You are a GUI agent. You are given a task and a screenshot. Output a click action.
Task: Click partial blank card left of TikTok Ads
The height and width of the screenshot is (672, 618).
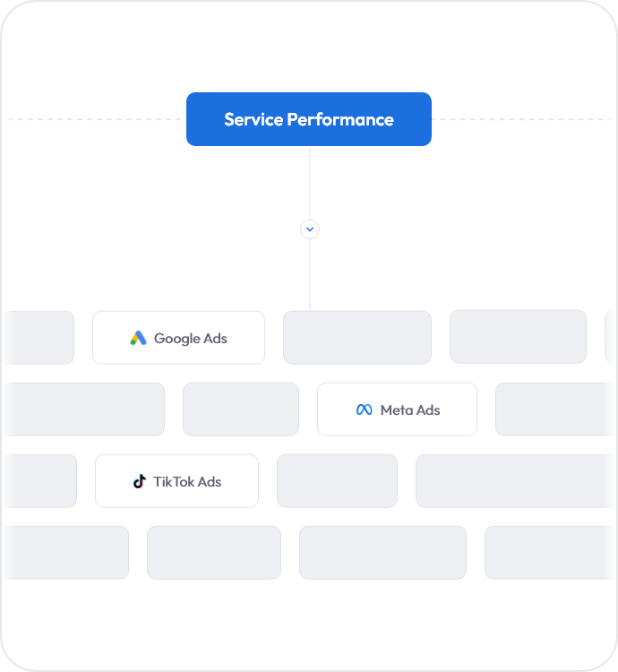point(39,481)
